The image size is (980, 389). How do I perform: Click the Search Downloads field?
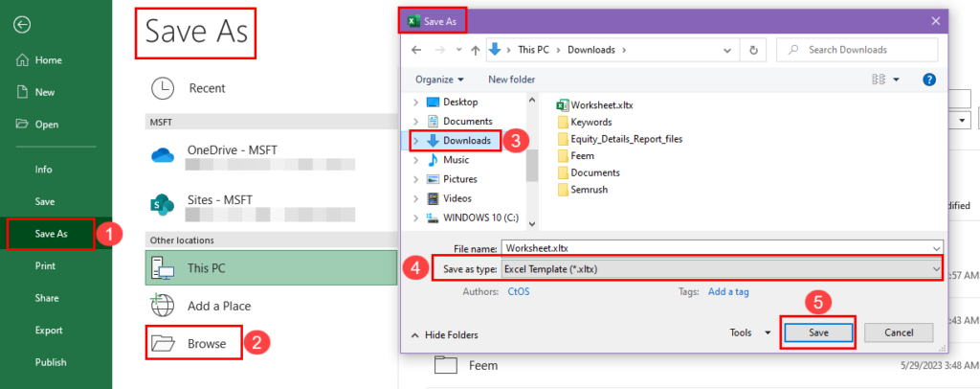pos(857,50)
